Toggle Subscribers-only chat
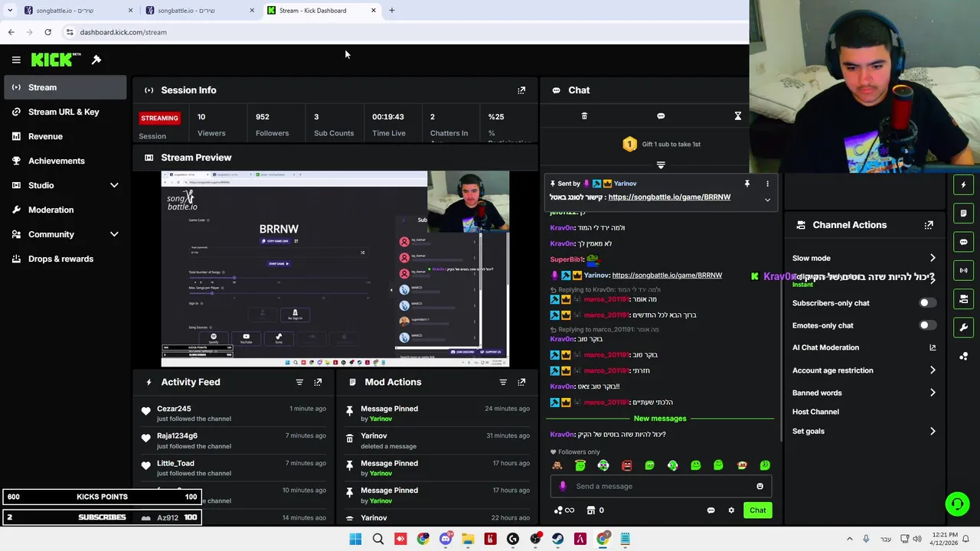The height and width of the screenshot is (551, 980). (x=926, y=303)
